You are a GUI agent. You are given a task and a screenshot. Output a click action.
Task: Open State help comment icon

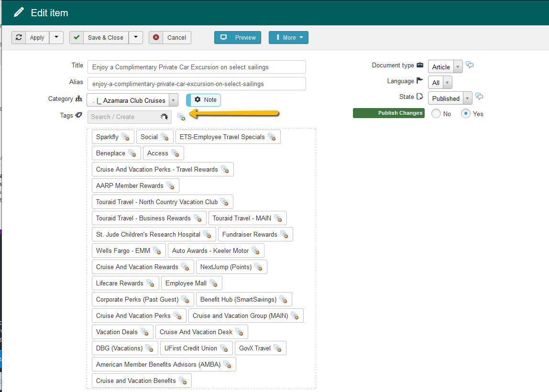479,97
